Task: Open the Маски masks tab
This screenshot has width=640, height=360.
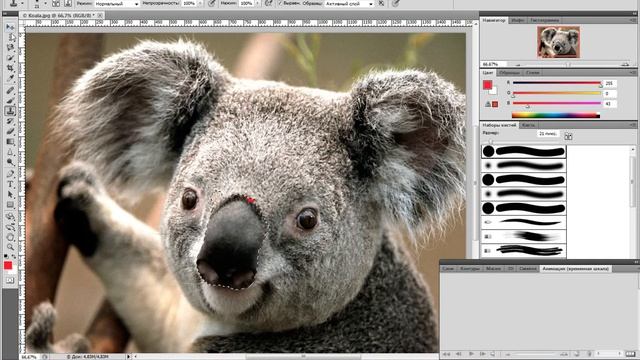Action: [493, 269]
